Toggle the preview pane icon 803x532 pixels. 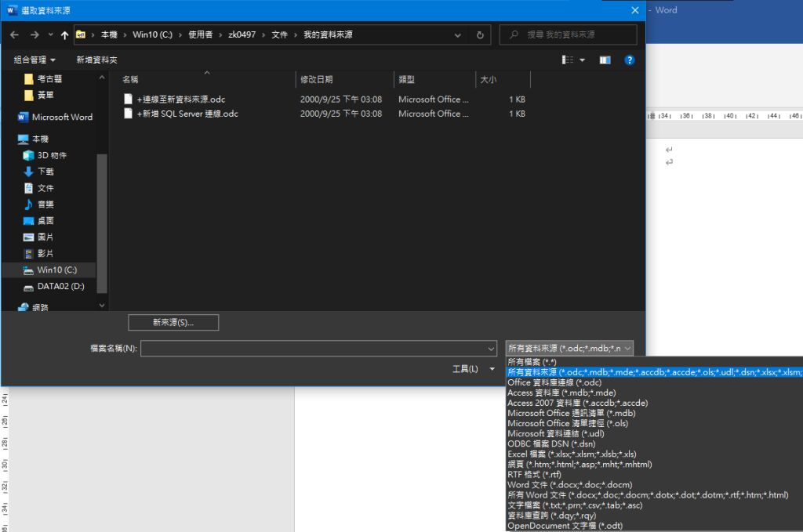(x=605, y=60)
